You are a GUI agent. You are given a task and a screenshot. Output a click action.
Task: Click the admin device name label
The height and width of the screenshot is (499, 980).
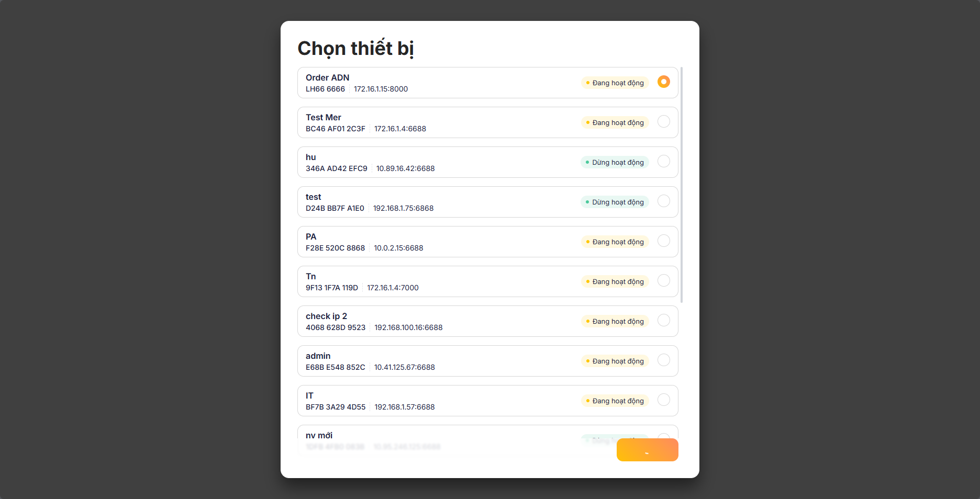(318, 356)
